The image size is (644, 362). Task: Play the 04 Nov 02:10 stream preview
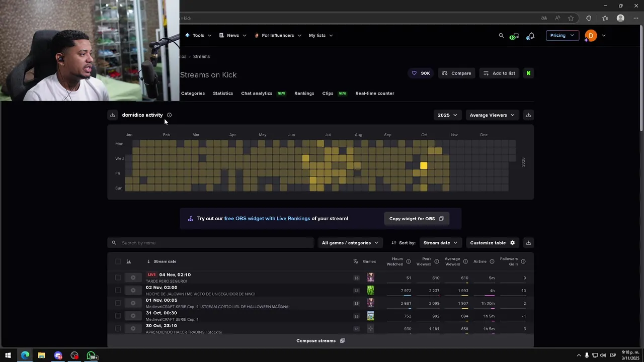(133, 278)
